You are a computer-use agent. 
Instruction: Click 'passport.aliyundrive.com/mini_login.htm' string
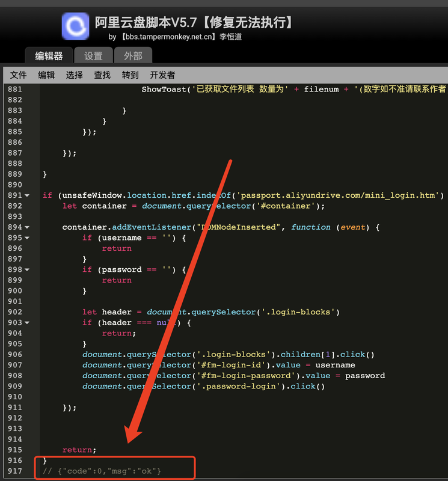coord(338,195)
